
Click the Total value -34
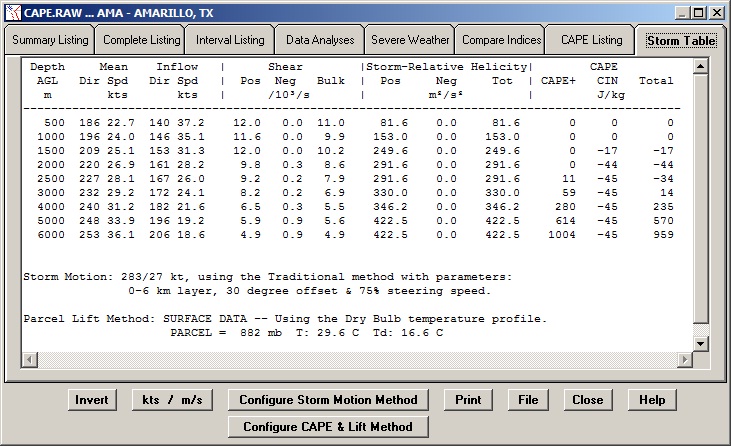point(663,179)
